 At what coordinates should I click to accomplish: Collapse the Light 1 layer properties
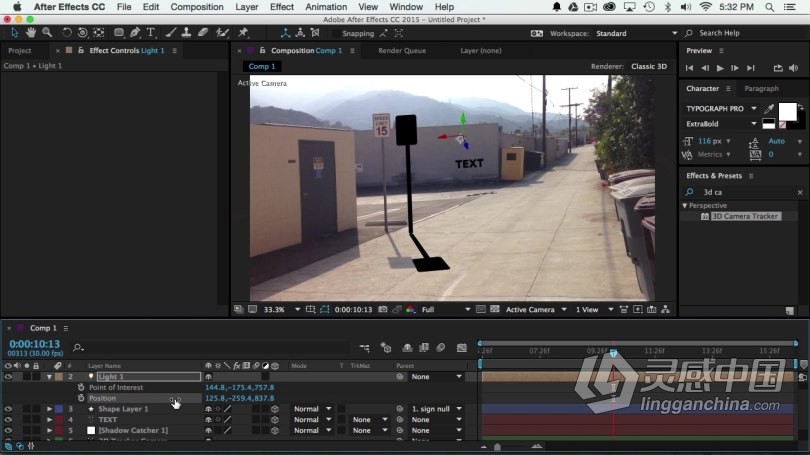pos(49,376)
